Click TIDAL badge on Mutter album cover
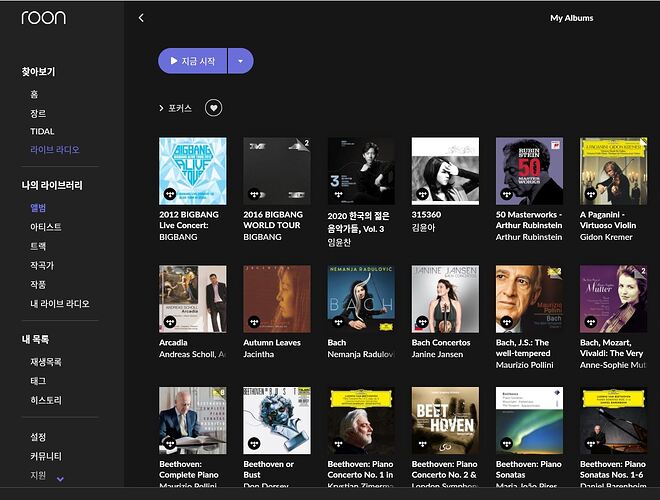Screen dimensions: 660x500 click(x=591, y=322)
